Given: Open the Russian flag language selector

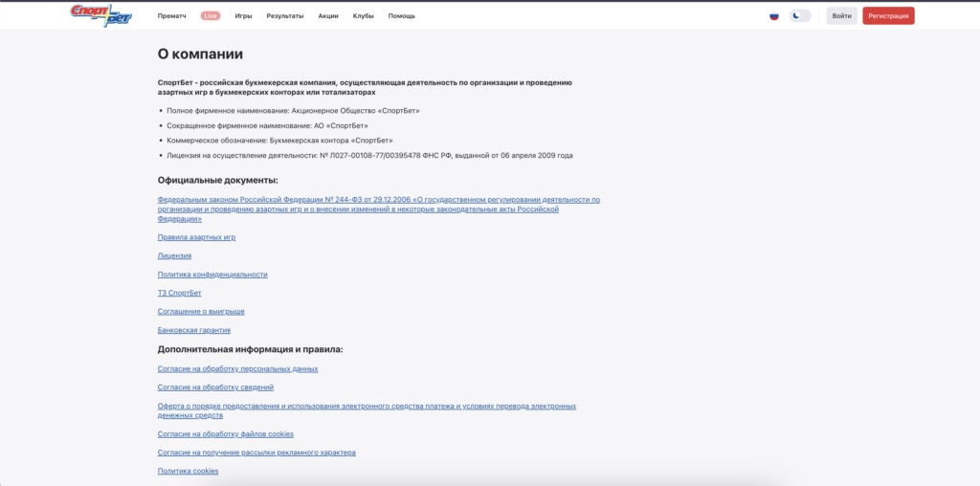Looking at the screenshot, I should [773, 16].
